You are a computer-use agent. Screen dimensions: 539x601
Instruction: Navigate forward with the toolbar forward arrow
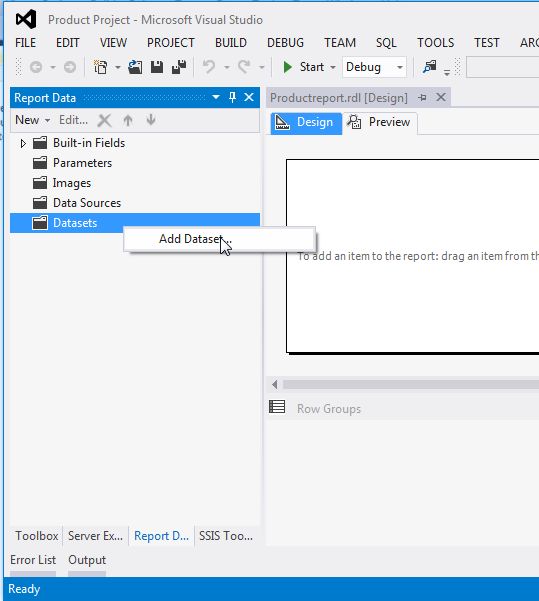click(70, 67)
